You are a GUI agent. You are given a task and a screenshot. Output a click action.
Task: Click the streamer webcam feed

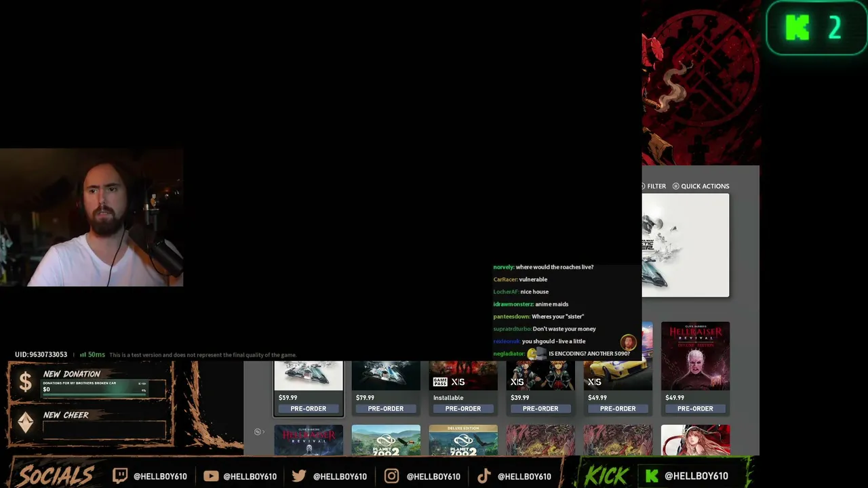click(92, 218)
